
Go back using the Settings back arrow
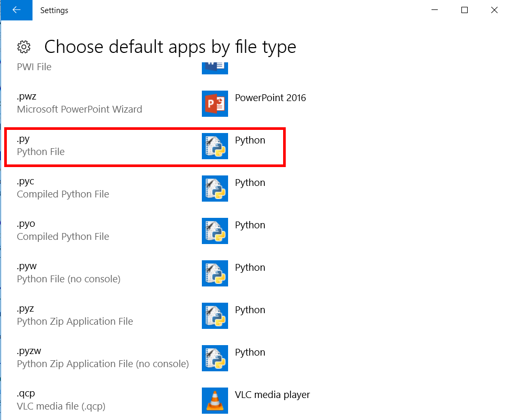[16, 10]
